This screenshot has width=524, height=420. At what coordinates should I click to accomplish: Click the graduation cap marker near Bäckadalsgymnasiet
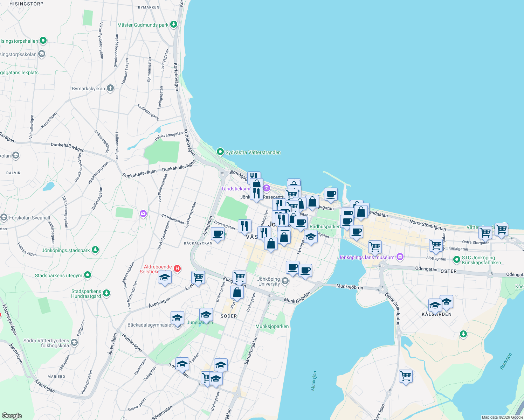point(177,317)
